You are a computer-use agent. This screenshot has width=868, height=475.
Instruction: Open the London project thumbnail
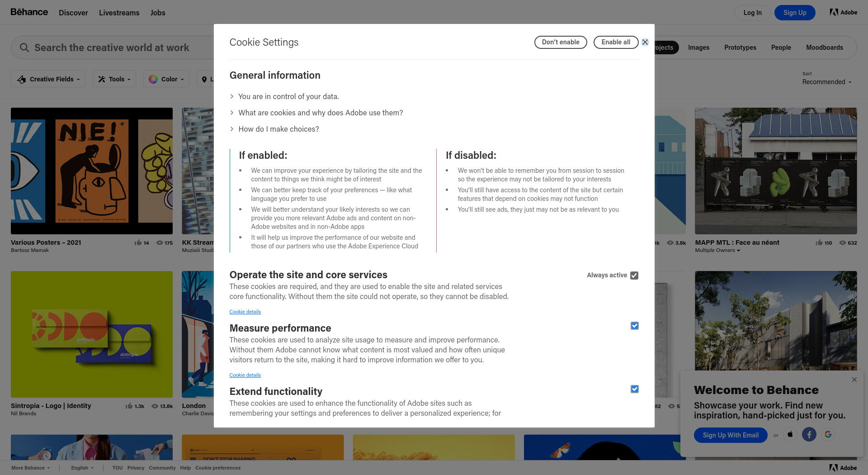[198, 334]
